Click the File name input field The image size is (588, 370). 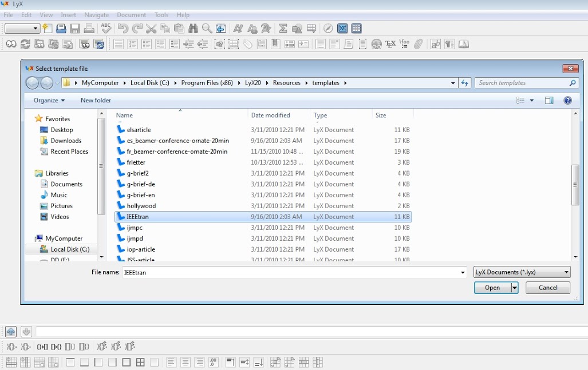click(x=291, y=273)
